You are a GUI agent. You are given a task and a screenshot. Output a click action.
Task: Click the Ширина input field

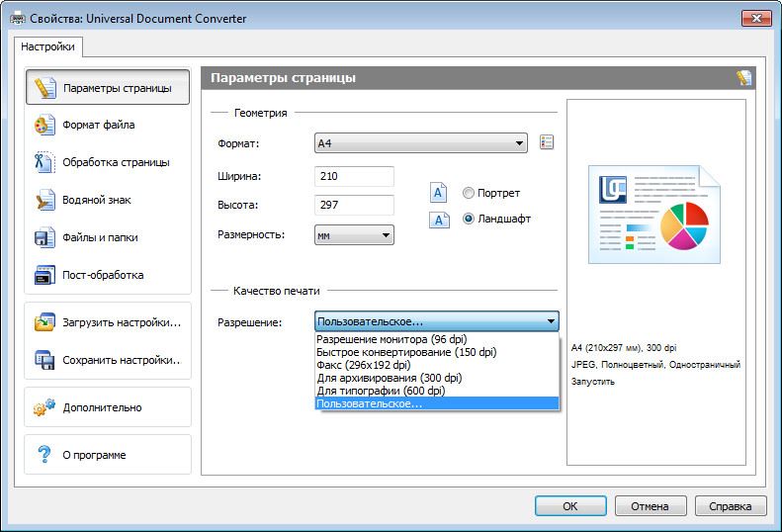354,177
